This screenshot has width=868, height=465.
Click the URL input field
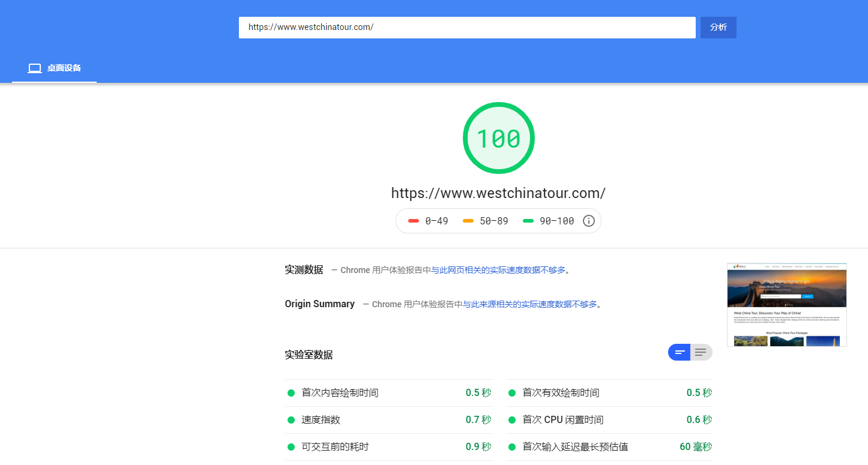[x=467, y=28]
